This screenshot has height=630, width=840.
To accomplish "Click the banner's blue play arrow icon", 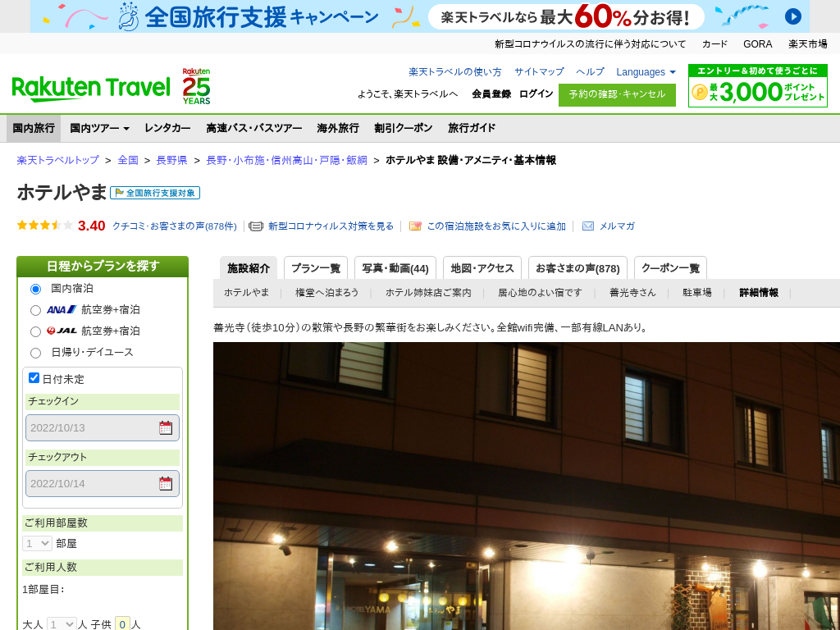I will coord(793,16).
